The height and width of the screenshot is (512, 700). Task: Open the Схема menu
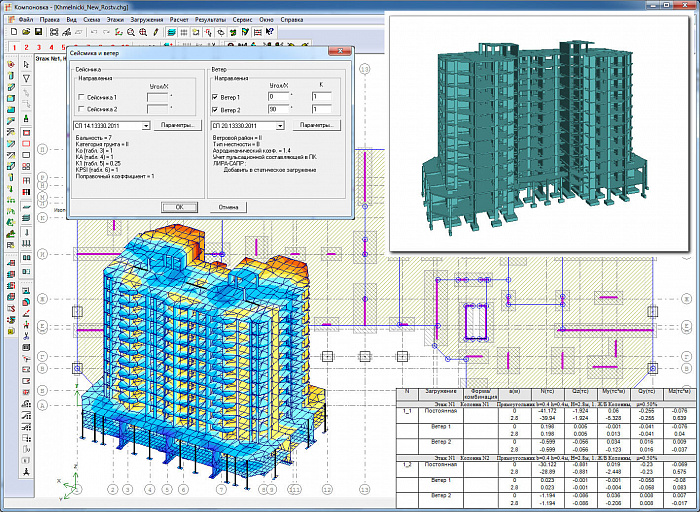click(92, 20)
